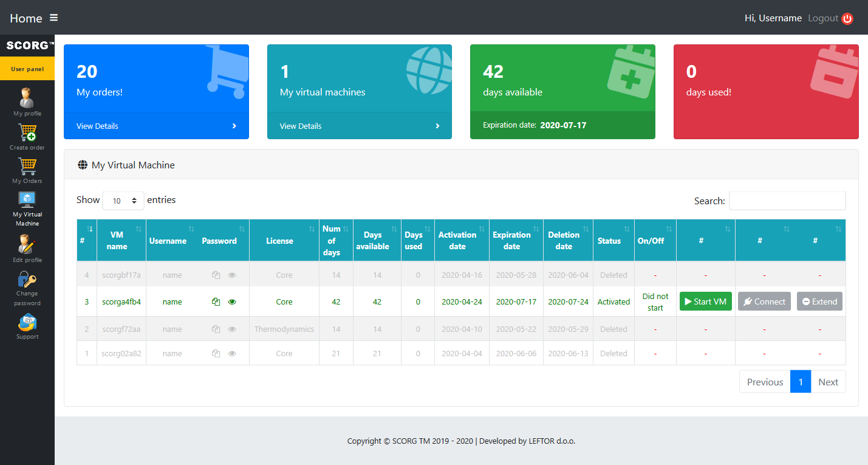The width and height of the screenshot is (868, 465).
Task: Click expiration date 2020-07-17 in table
Action: tap(516, 301)
